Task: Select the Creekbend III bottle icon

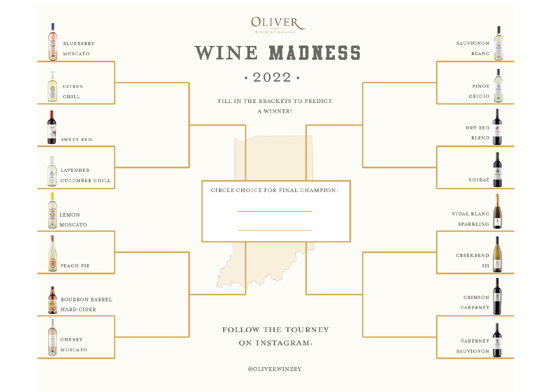Action: click(497, 255)
